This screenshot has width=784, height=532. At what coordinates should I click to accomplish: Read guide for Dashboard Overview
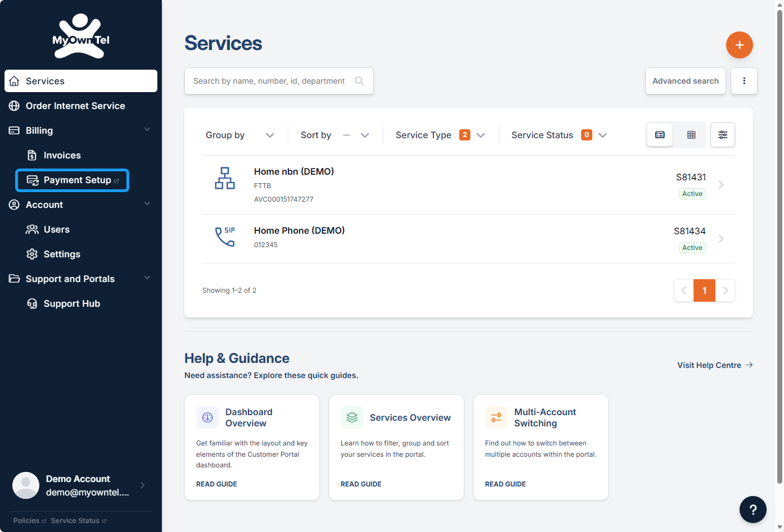pyautogui.click(x=216, y=484)
